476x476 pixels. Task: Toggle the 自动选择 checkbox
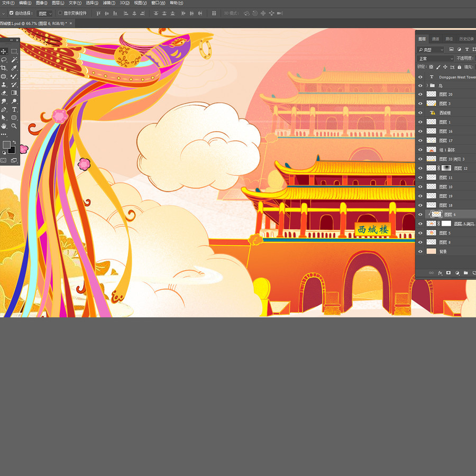pyautogui.click(x=11, y=13)
